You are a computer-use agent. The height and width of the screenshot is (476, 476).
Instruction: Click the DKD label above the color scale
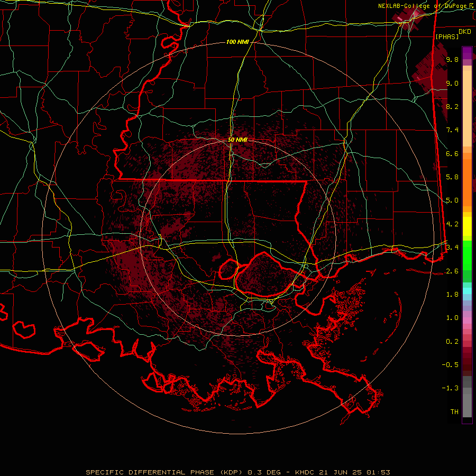tap(464, 32)
